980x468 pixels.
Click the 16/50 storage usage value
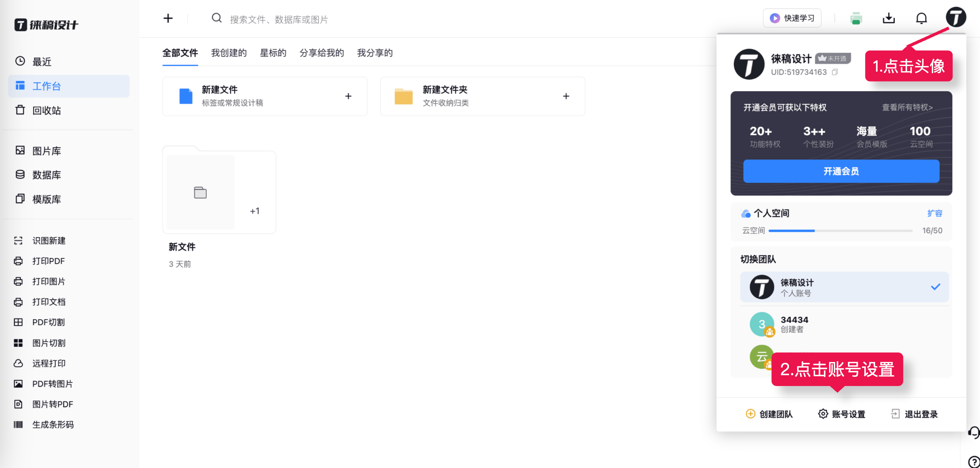coord(932,231)
